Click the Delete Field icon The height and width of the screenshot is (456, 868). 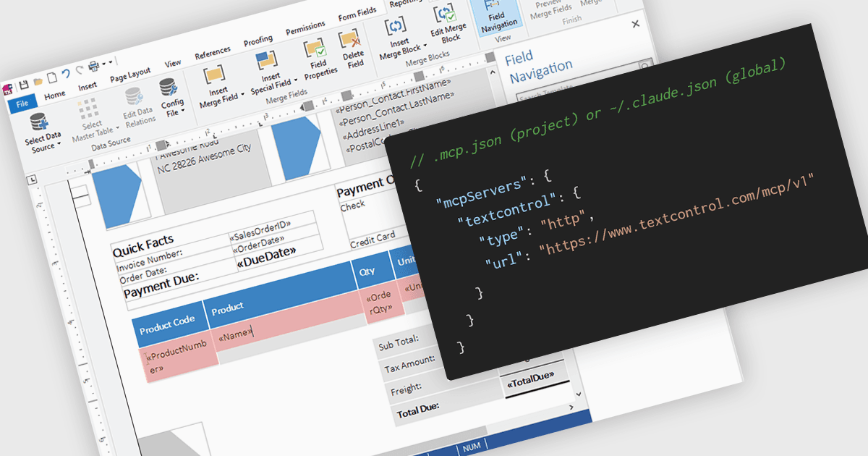(x=350, y=38)
